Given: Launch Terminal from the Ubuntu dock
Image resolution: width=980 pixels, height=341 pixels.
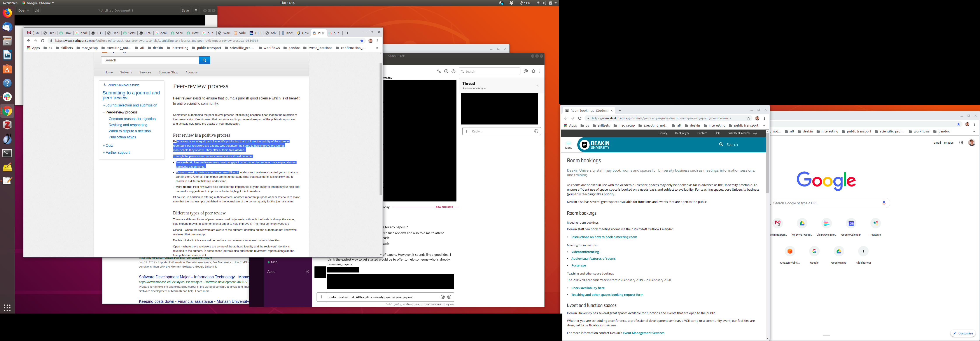Looking at the screenshot, I should 7,153.
